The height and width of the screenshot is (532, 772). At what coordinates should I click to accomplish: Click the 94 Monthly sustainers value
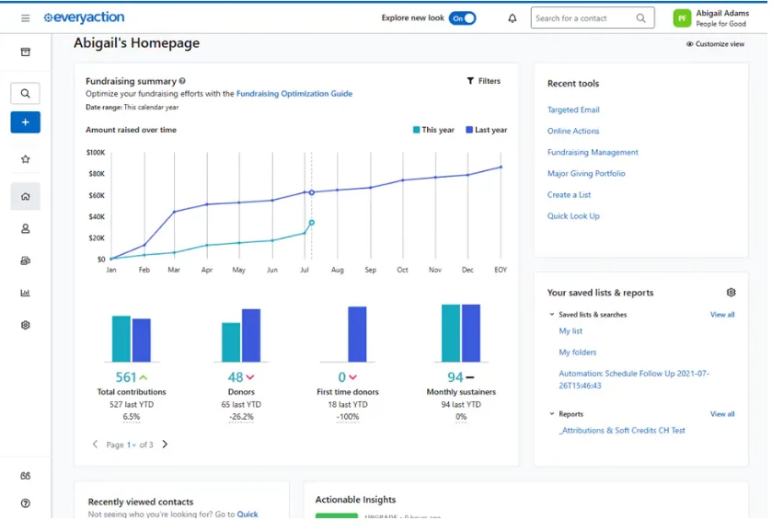click(455, 377)
